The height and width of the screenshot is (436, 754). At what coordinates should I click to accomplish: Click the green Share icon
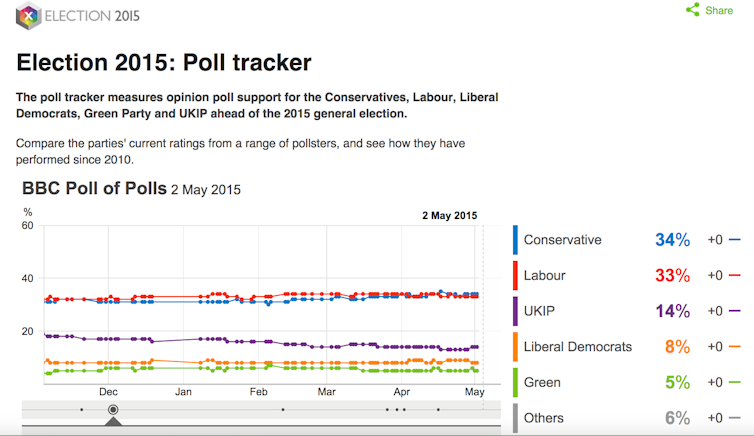692,10
